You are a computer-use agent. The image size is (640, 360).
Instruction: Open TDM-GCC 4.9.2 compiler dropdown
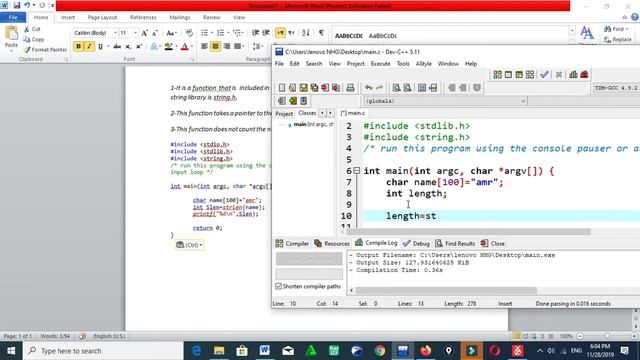[x=616, y=88]
